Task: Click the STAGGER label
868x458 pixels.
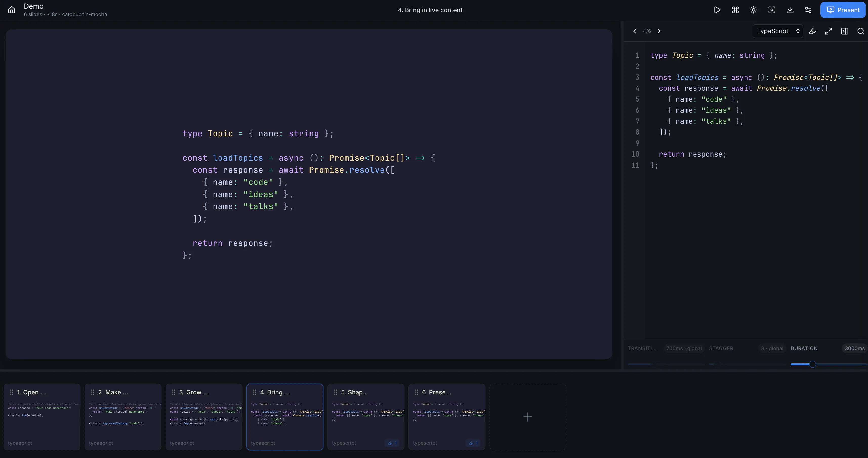Action: click(721, 348)
